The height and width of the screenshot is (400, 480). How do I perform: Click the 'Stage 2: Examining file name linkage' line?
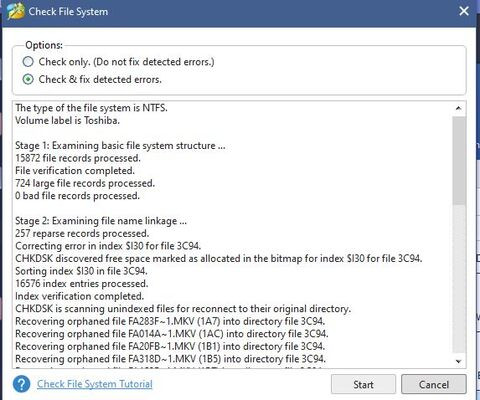click(101, 221)
